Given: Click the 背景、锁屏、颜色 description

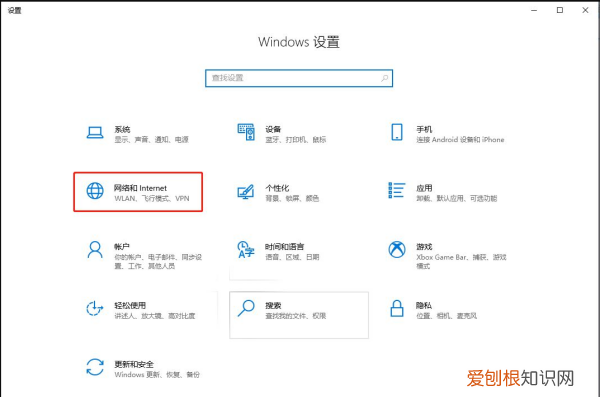Looking at the screenshot, I should [x=292, y=198].
